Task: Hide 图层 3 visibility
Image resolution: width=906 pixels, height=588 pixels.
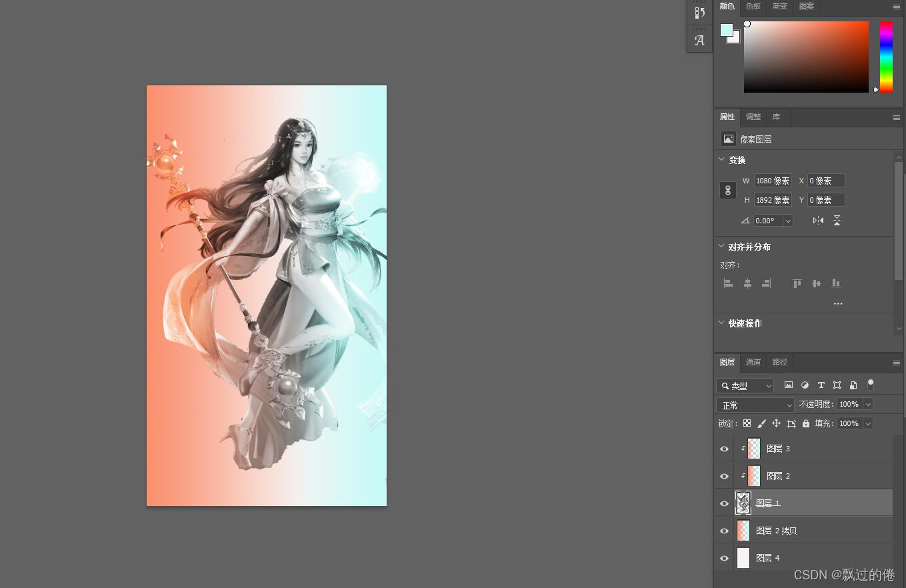Action: [724, 449]
